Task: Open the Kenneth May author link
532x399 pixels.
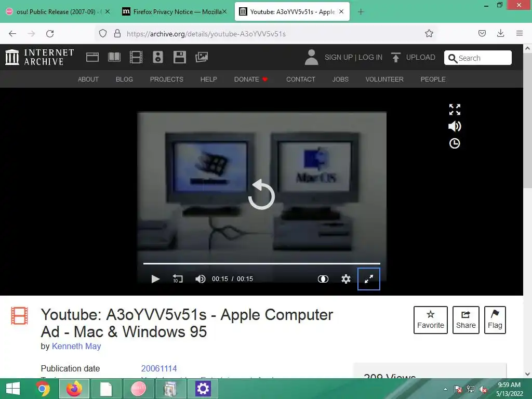Action: pyautogui.click(x=76, y=346)
